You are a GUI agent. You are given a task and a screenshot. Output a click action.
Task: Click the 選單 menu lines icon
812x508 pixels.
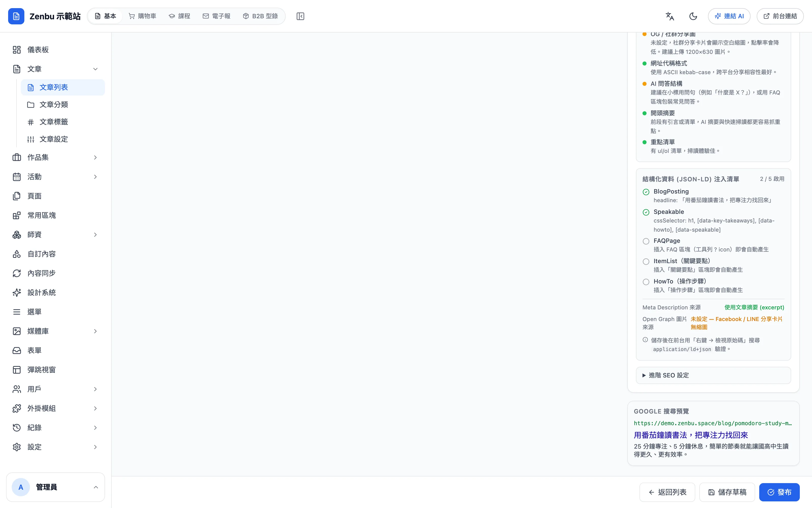[17, 312]
